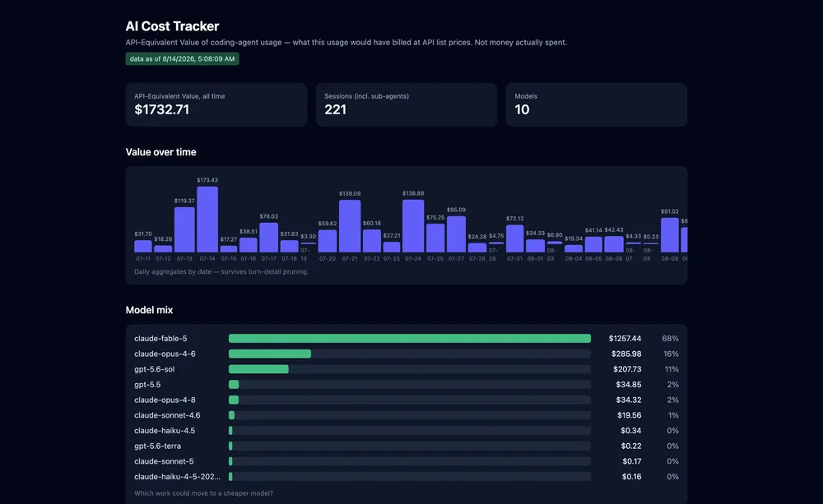Select the API-Equivalent Value $1732.71 card
This screenshot has width=823, height=504.
click(x=216, y=104)
